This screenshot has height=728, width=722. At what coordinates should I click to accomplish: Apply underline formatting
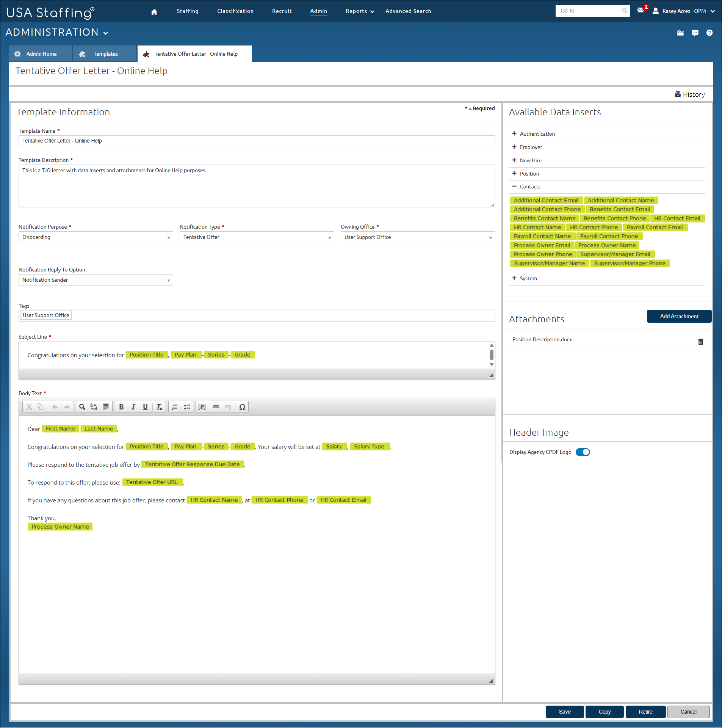point(145,407)
